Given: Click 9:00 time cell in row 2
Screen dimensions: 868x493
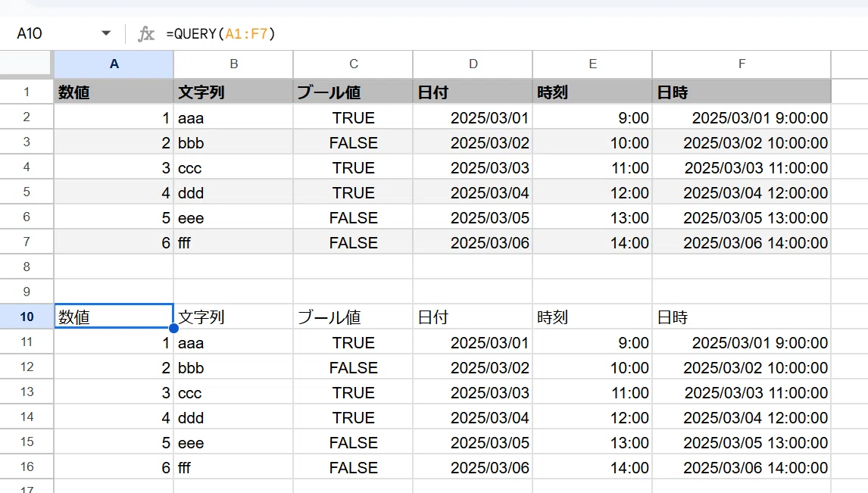Looking at the screenshot, I should coord(592,117).
